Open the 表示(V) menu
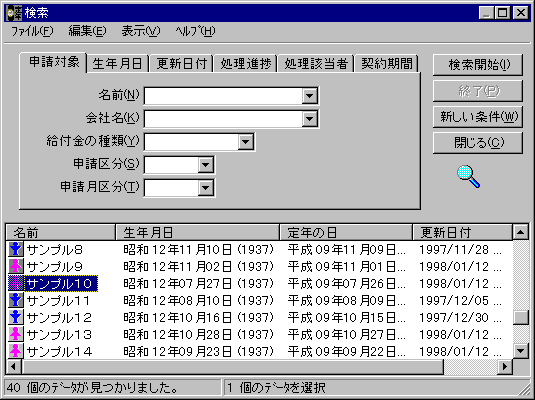The width and height of the screenshot is (535, 400). pyautogui.click(x=141, y=31)
